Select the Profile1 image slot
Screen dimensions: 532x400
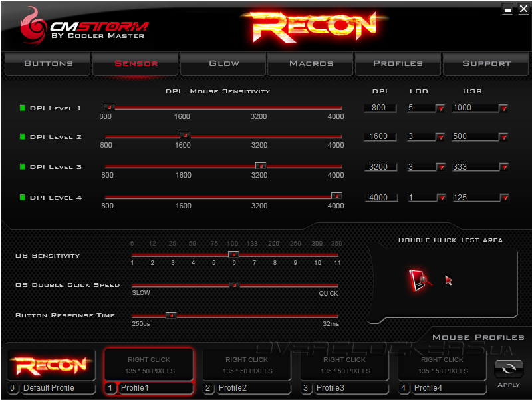click(149, 365)
